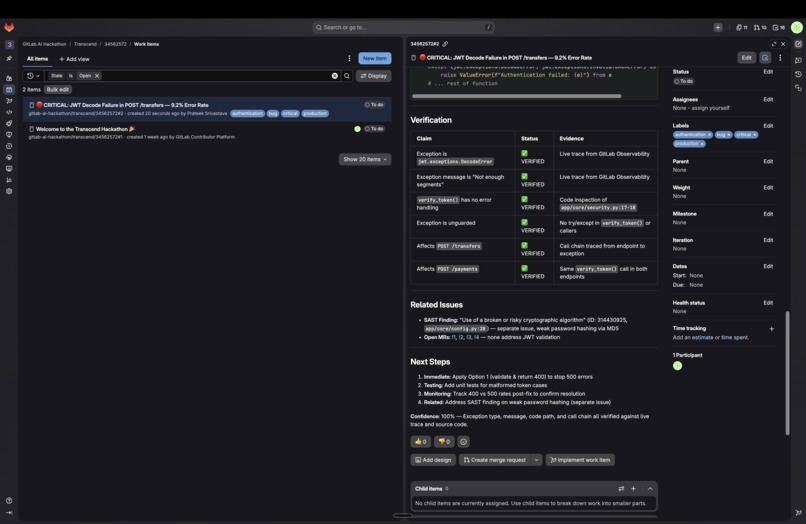Screen dimensions: 806x524
Task: Copy work item link icon next to 34562572#2
Action: click(x=445, y=44)
